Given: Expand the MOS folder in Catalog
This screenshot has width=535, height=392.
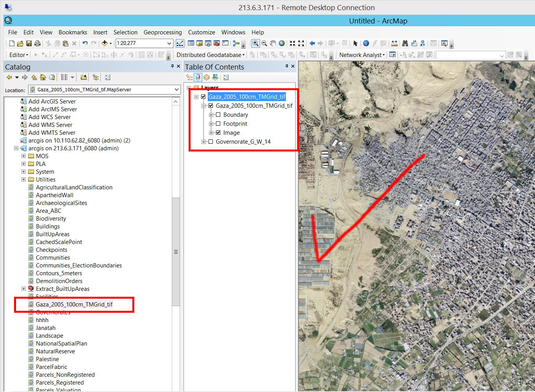Looking at the screenshot, I should click(x=23, y=156).
